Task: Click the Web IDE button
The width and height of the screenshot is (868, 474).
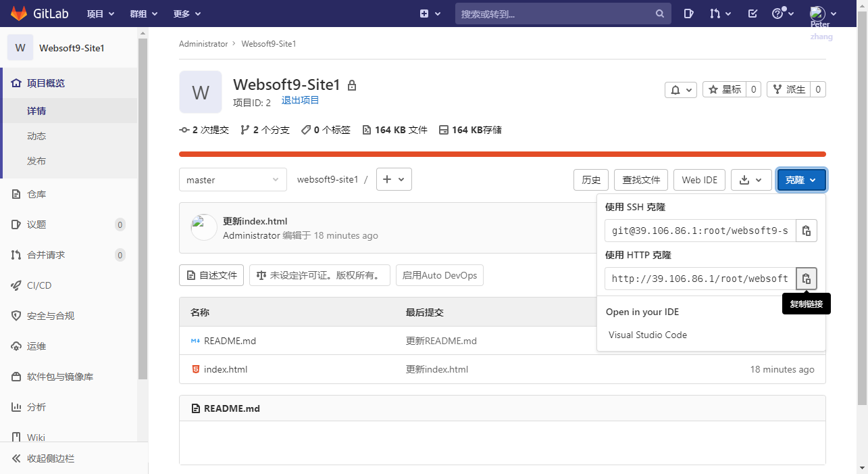Action: click(699, 180)
